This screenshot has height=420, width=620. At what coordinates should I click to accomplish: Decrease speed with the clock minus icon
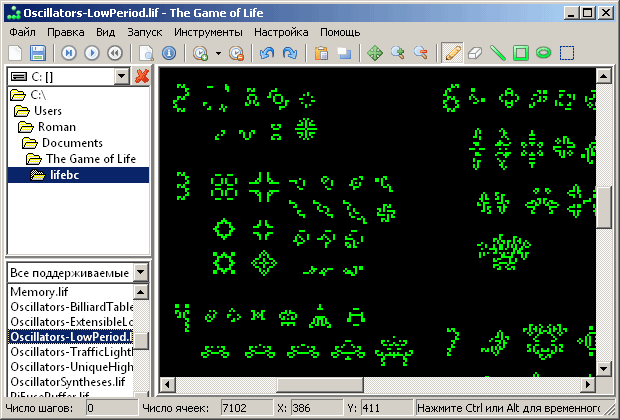pyautogui.click(x=236, y=53)
